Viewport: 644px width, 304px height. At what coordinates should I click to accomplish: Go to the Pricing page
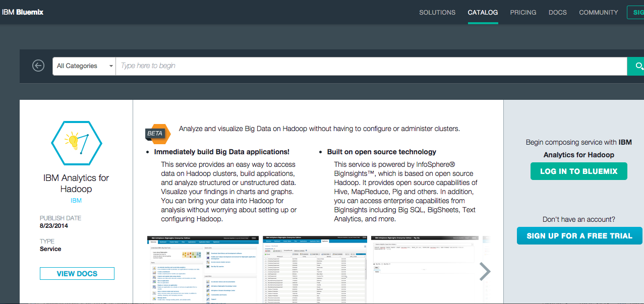523,12
